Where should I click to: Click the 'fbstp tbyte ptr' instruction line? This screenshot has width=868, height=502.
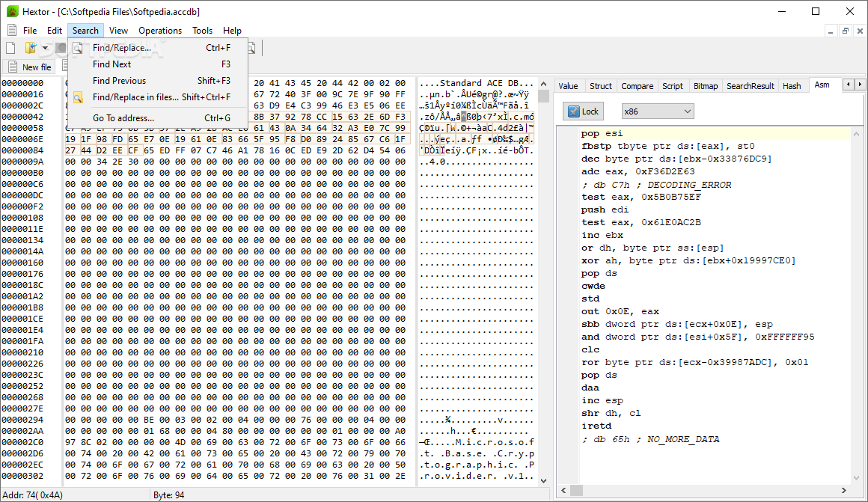(667, 146)
